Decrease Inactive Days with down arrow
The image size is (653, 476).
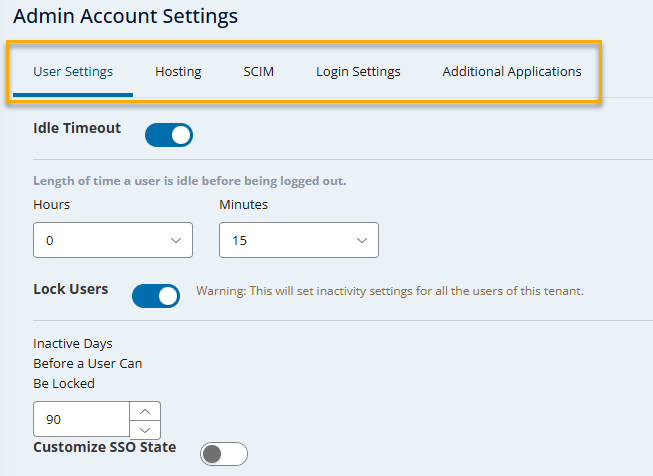[x=145, y=429]
